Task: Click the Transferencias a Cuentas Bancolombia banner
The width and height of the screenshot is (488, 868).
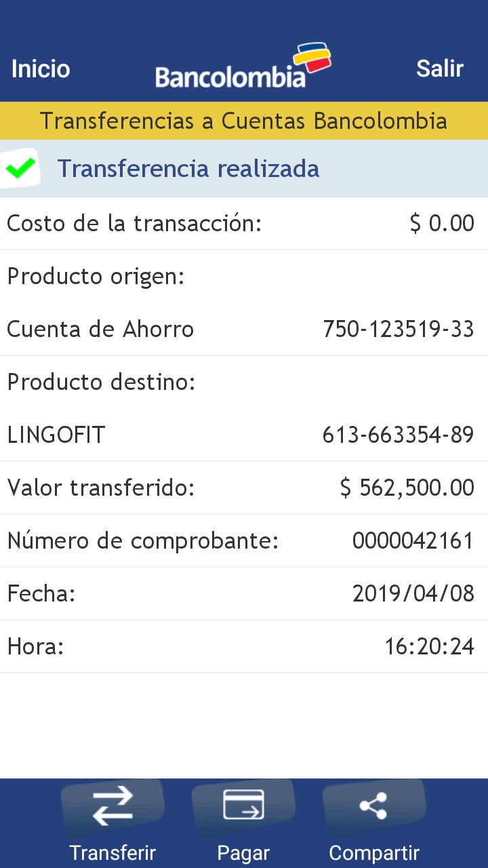Action: [x=243, y=121]
